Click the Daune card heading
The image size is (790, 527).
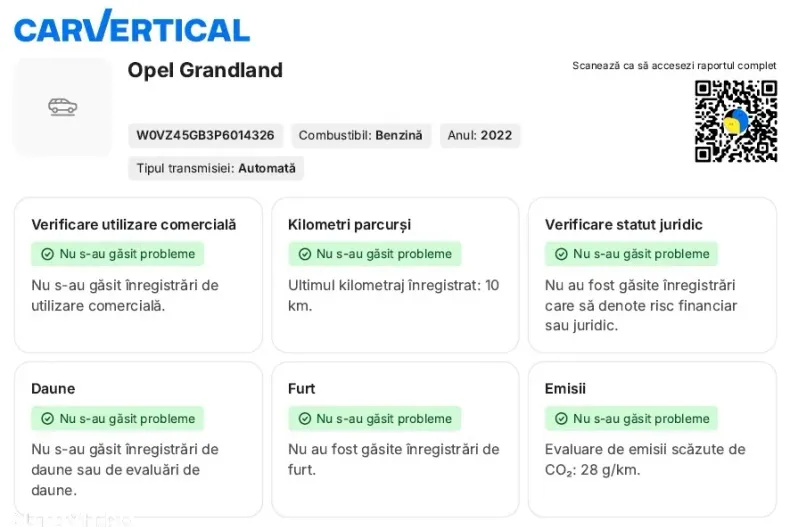53,388
